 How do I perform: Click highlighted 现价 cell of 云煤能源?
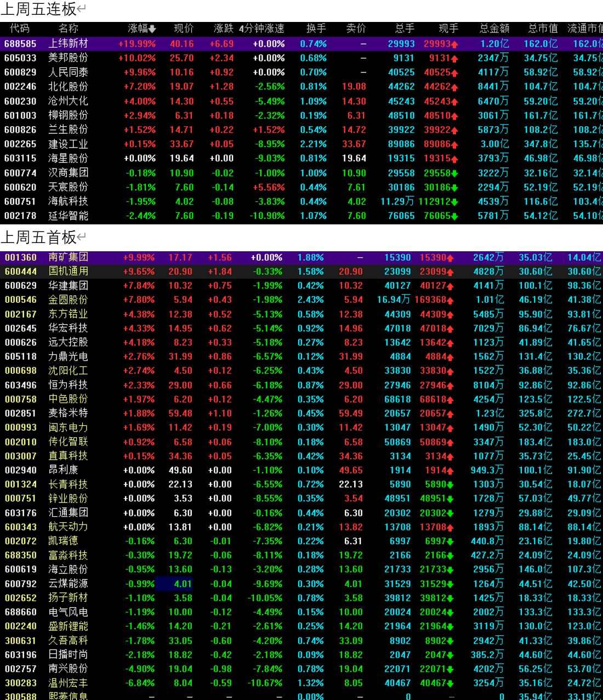pos(174,584)
